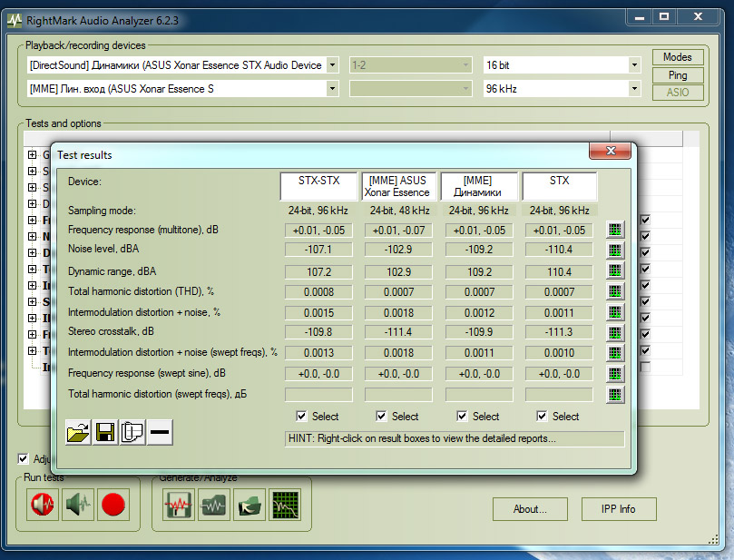Click the -111.4 stereo crosstalk result box
Viewport: 734px width, 560px height.
[x=398, y=332]
